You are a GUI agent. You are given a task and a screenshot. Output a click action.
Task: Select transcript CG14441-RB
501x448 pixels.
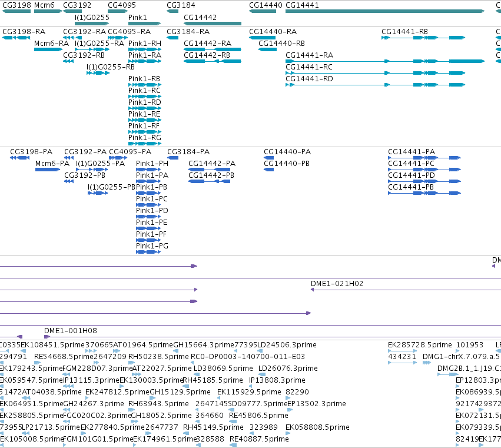[405, 32]
